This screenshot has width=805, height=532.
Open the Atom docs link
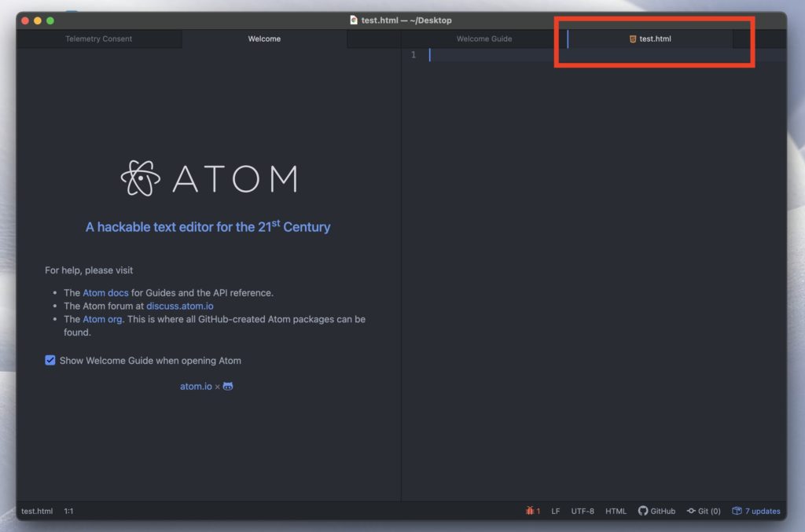(x=105, y=293)
